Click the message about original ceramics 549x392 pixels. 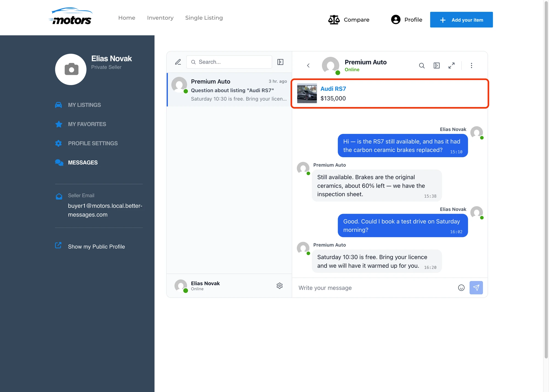[x=377, y=186]
